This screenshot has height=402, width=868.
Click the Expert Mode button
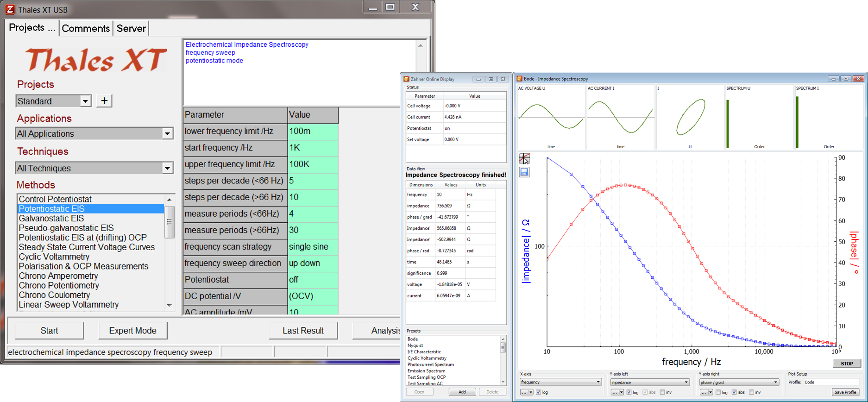point(132,330)
